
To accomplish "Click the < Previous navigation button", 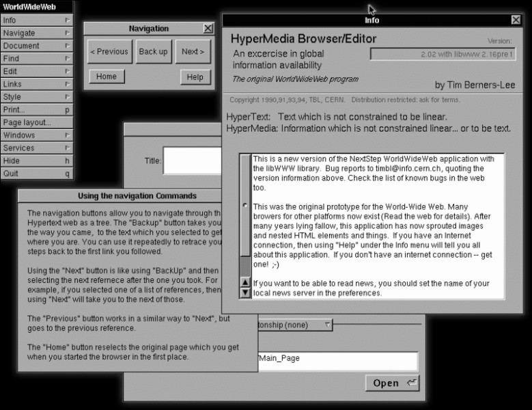I will [109, 51].
